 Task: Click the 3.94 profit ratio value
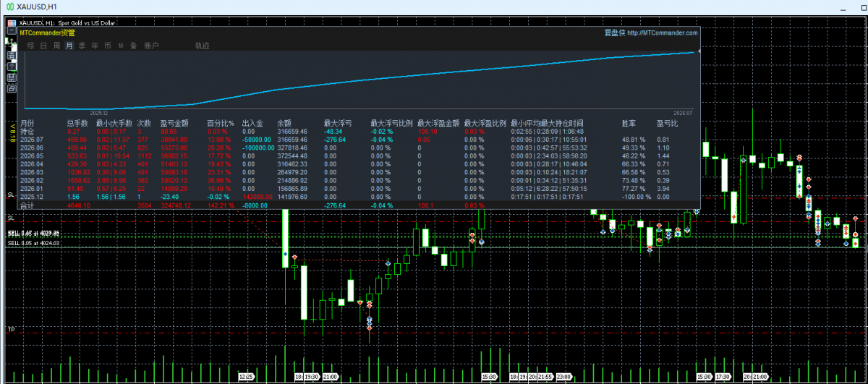point(663,187)
